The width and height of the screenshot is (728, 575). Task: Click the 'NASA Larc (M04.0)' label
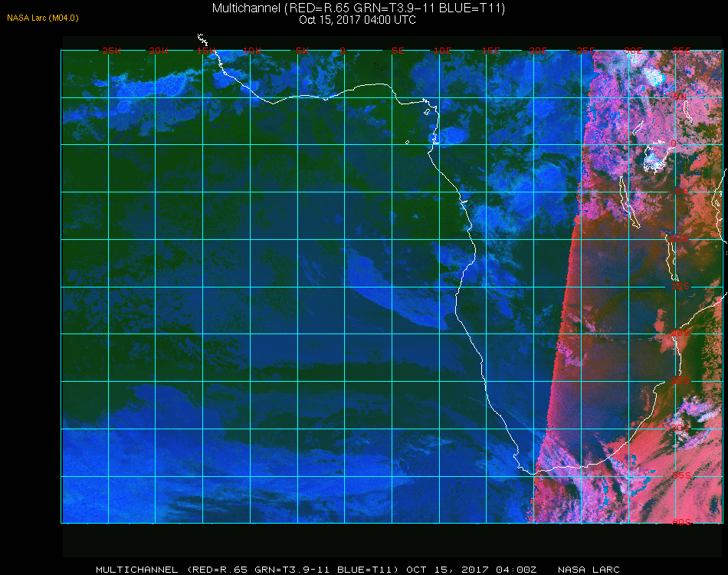tap(43, 18)
